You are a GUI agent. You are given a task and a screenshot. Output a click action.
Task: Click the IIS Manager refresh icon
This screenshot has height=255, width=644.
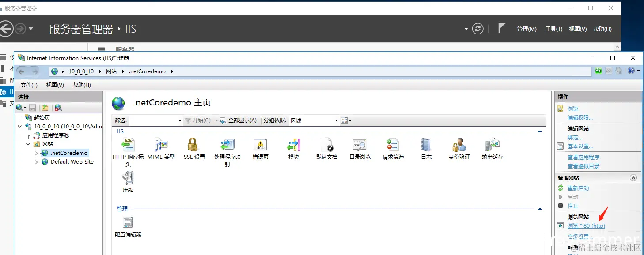[598, 71]
